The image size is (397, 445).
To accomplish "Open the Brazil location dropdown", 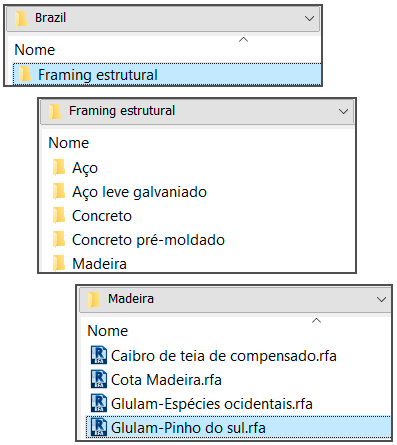I will click(x=309, y=18).
